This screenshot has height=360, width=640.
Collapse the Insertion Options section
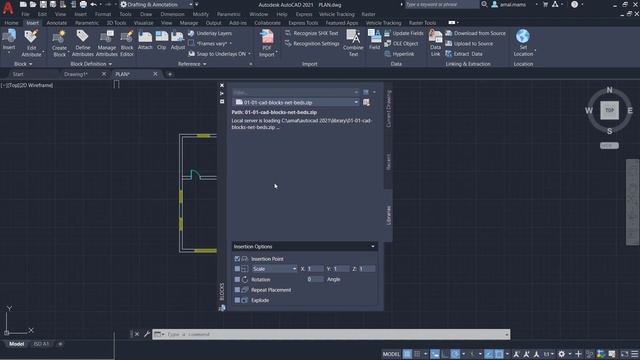pos(373,247)
